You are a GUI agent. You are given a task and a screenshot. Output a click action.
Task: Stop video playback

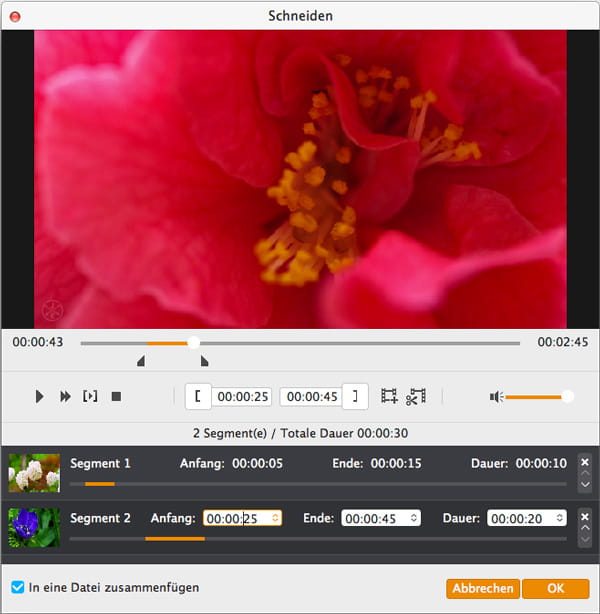[116, 397]
